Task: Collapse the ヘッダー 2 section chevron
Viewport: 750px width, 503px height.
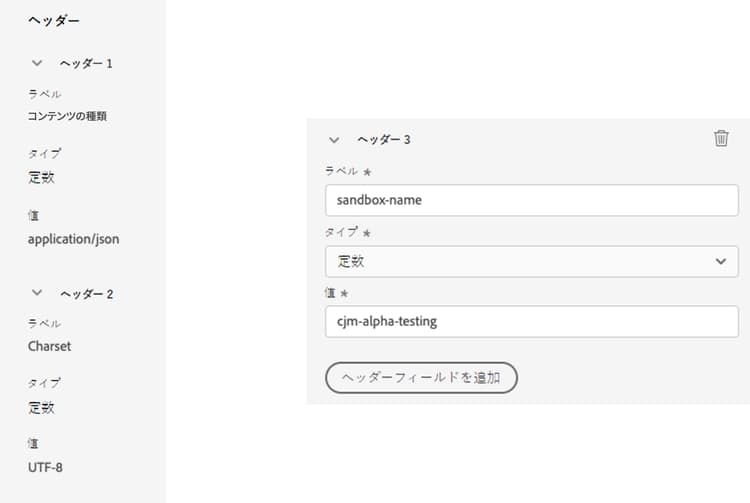Action: (x=37, y=293)
